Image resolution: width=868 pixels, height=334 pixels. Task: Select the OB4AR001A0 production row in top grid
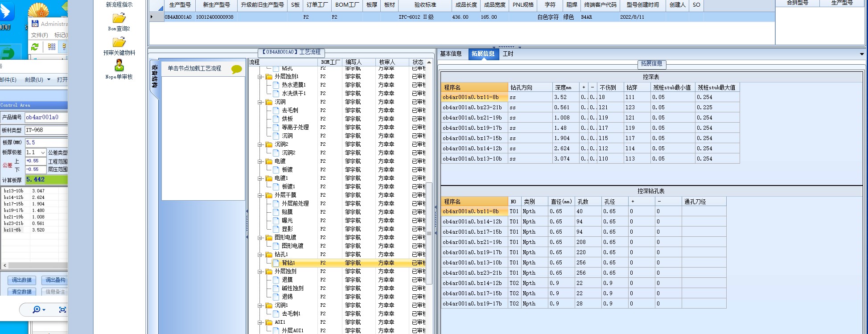click(462, 17)
